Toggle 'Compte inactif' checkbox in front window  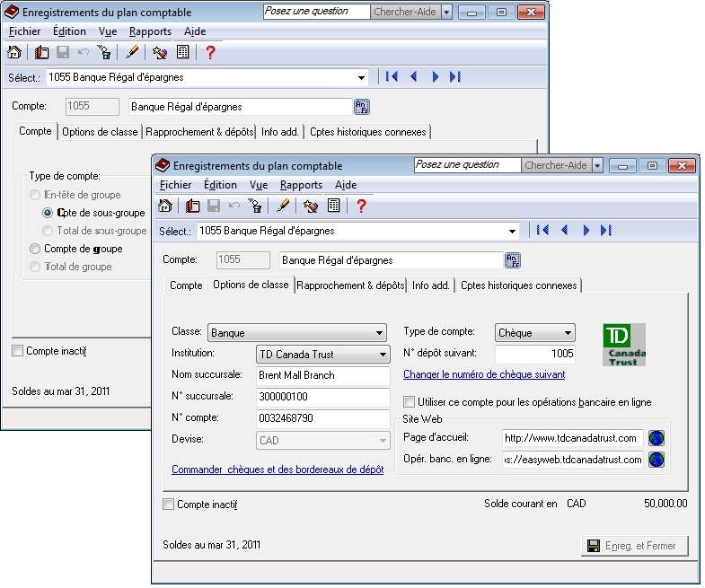point(168,505)
